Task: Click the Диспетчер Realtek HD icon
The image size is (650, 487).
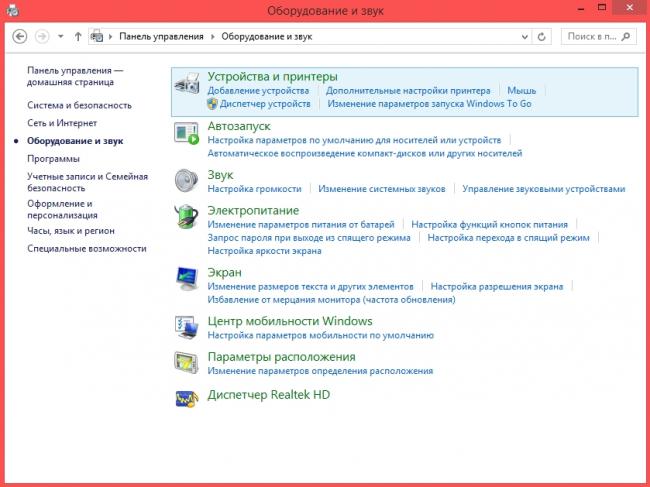Action: [187, 399]
